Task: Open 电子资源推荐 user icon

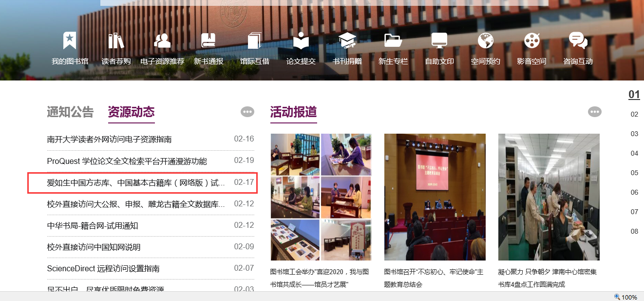Action: coord(162,41)
